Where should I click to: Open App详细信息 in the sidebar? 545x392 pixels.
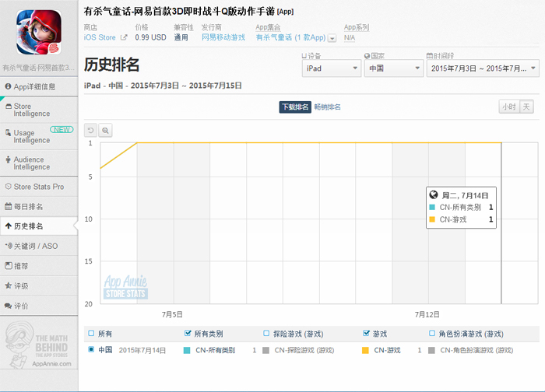click(x=39, y=86)
